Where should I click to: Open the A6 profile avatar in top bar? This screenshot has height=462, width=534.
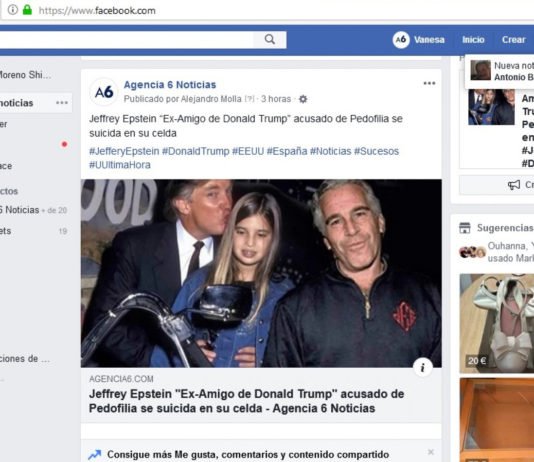pyautogui.click(x=401, y=39)
